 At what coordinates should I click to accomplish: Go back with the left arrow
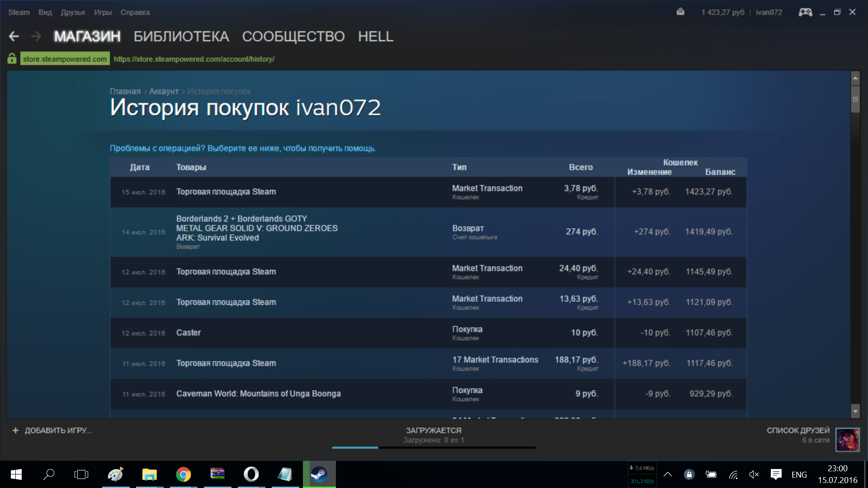pos(14,36)
